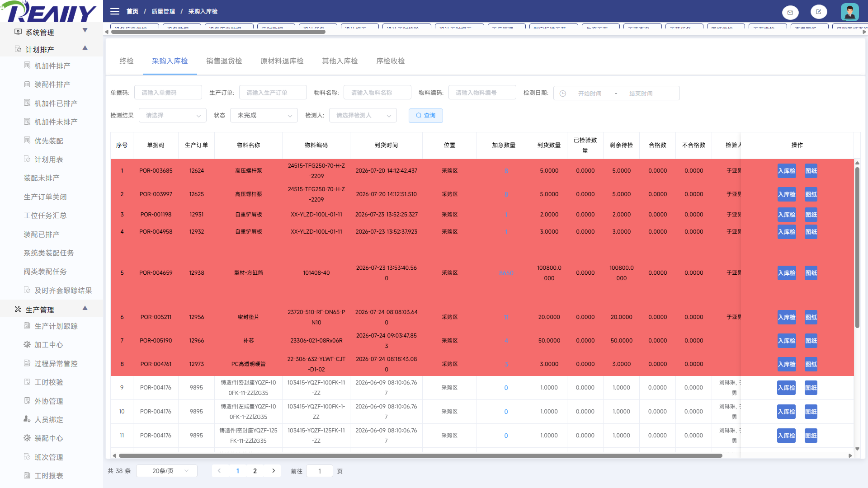Click the 系统管理 monitor icon
Screen dimensions: 868x488
18,32
